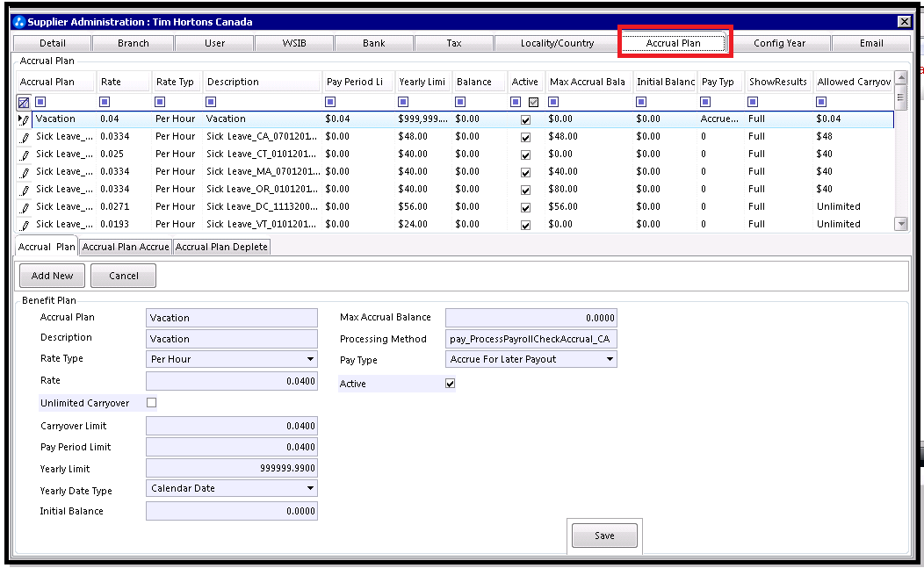Open the Bank tab

tap(373, 43)
